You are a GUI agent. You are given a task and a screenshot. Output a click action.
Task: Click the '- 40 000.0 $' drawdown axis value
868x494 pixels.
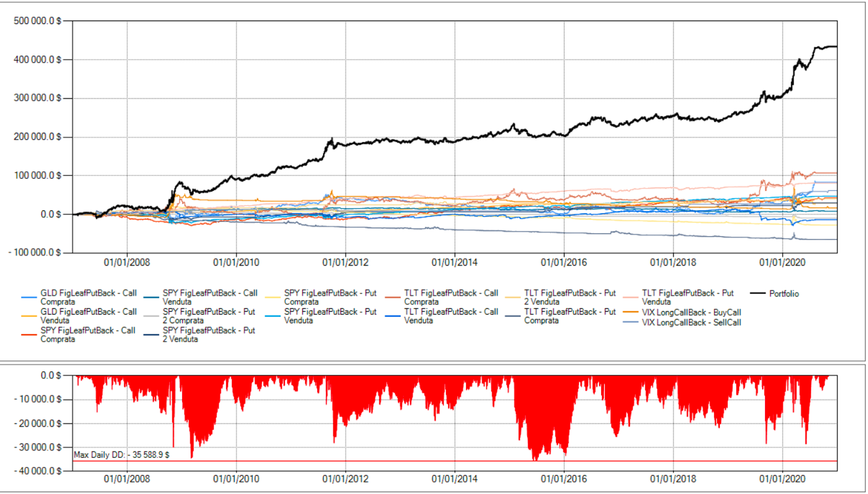(x=38, y=471)
